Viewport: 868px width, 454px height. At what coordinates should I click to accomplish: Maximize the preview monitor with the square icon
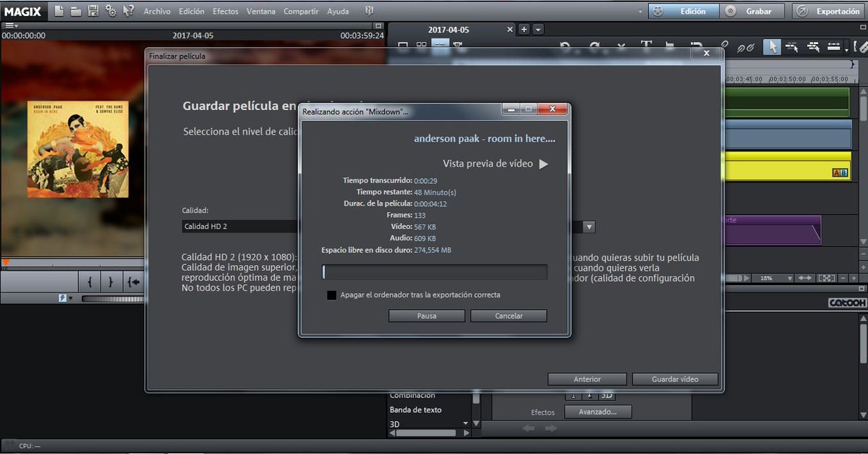click(378, 25)
